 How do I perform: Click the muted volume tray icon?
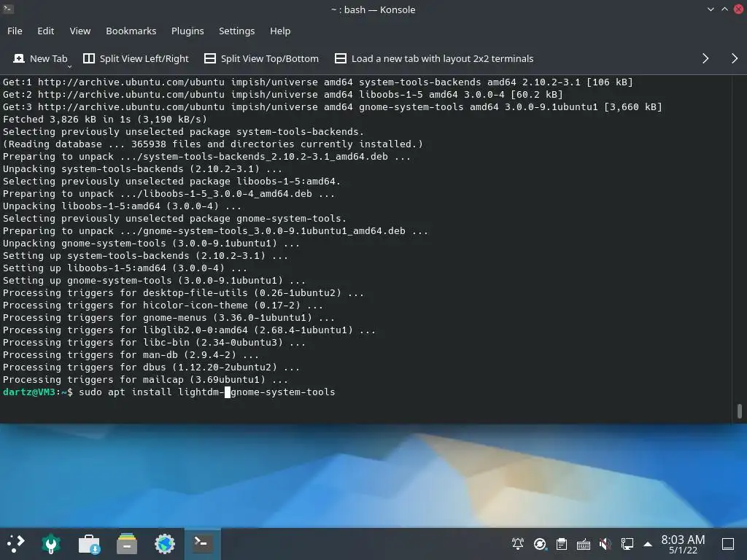click(x=605, y=544)
